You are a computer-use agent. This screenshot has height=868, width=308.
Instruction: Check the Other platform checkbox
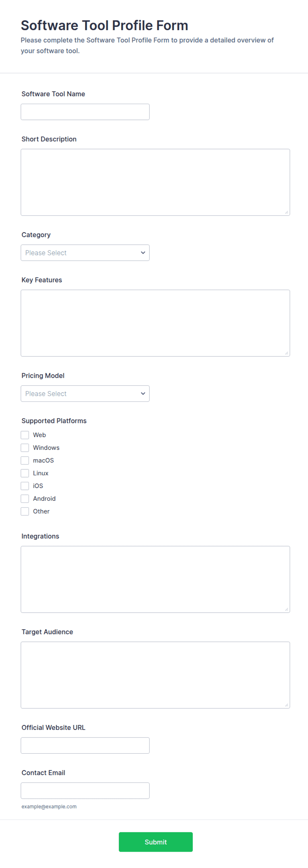pyautogui.click(x=25, y=512)
